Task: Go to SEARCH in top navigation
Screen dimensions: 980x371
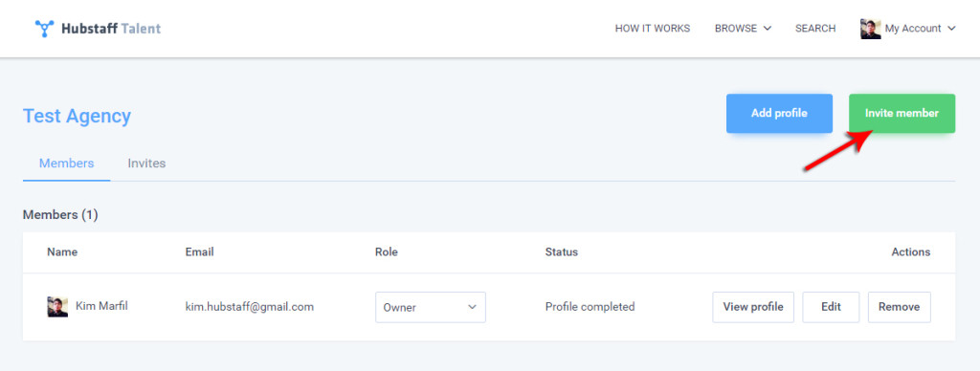Action: click(815, 29)
